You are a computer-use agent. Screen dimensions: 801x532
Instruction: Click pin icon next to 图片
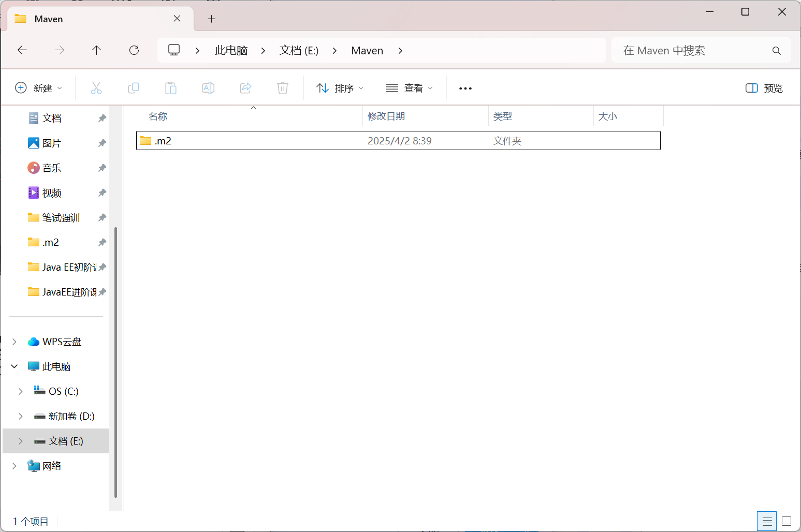(x=102, y=143)
